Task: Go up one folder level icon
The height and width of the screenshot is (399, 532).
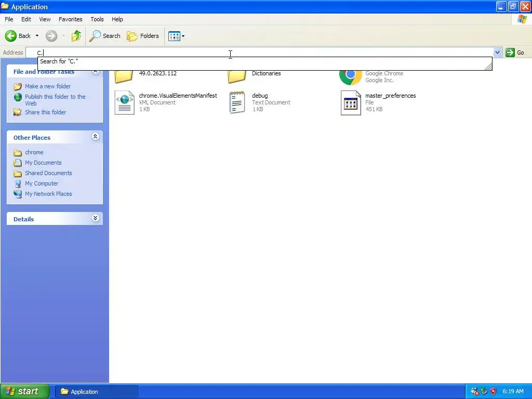Action: pos(76,36)
